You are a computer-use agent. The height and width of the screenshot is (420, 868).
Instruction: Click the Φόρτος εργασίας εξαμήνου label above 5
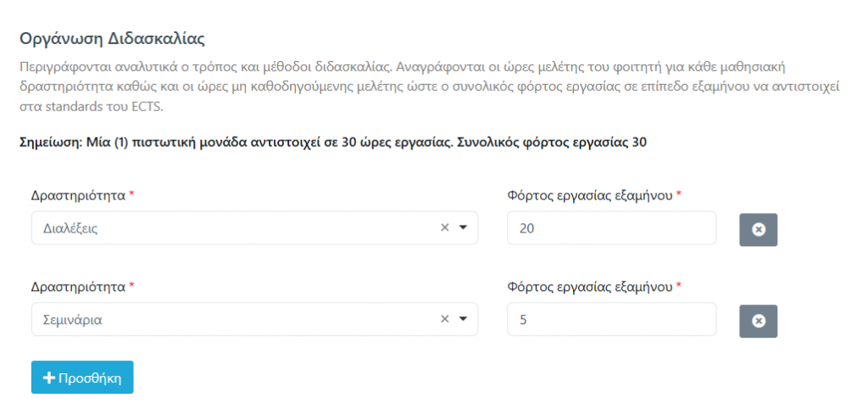pos(590,287)
